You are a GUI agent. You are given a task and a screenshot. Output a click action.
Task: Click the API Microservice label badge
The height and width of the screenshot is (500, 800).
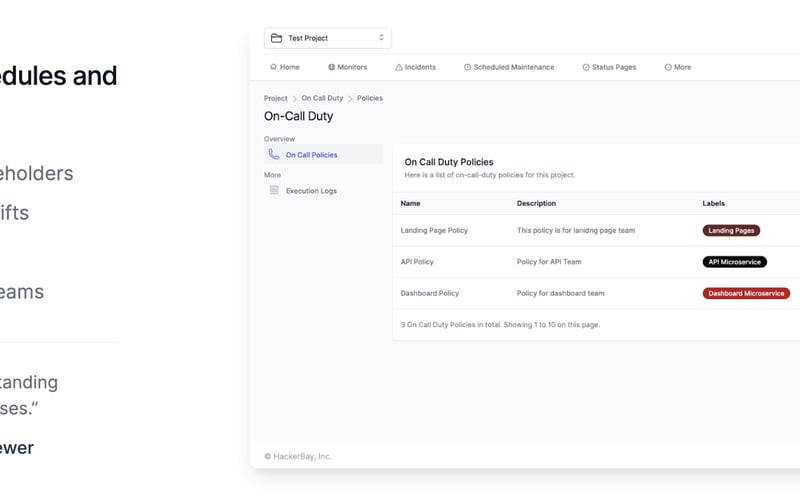(x=735, y=262)
